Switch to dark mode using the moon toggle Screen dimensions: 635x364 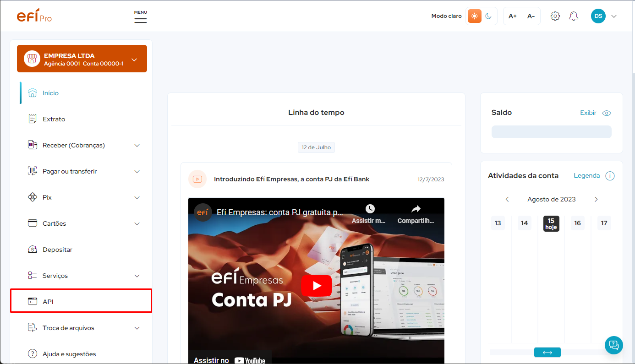pos(488,16)
